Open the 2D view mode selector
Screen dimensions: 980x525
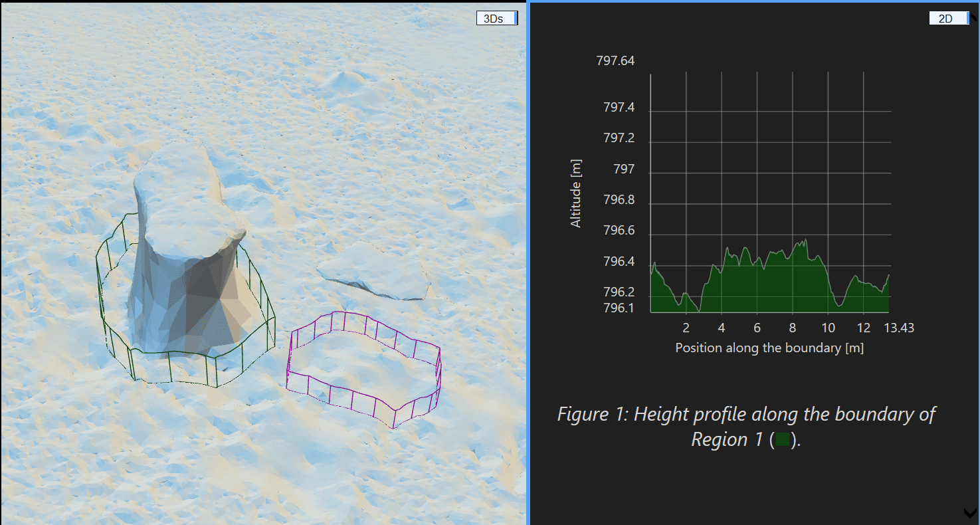pyautogui.click(x=949, y=19)
